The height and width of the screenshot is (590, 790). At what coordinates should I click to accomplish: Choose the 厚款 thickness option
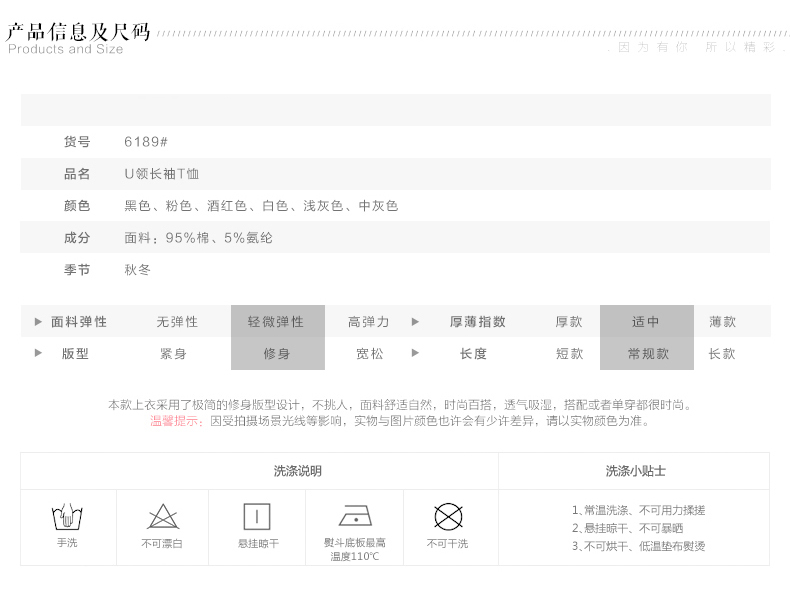pos(569,321)
